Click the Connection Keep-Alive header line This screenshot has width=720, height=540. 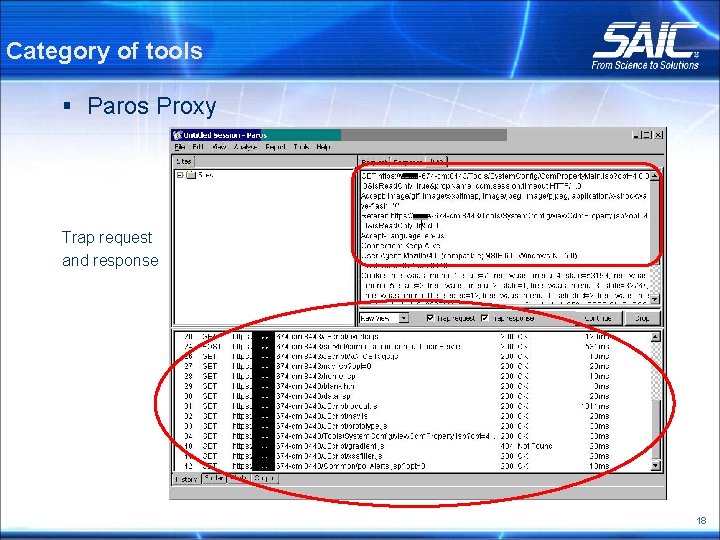point(401,246)
